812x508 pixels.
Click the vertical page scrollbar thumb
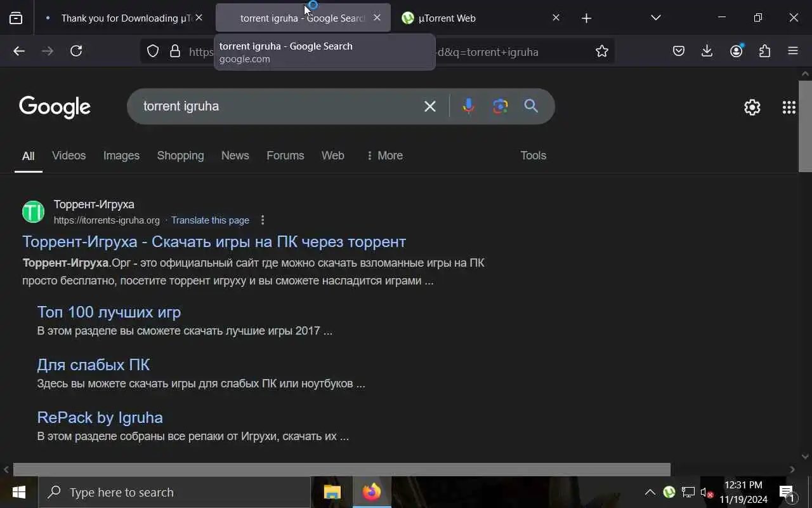pyautogui.click(x=805, y=126)
